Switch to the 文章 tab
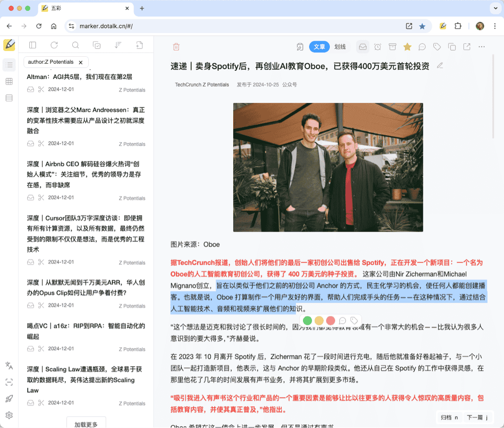 pyautogui.click(x=319, y=47)
